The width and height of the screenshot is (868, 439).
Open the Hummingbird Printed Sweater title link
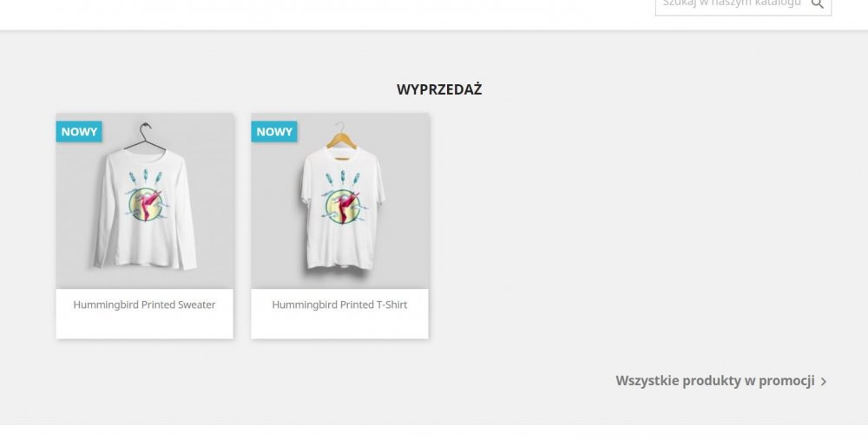(144, 305)
